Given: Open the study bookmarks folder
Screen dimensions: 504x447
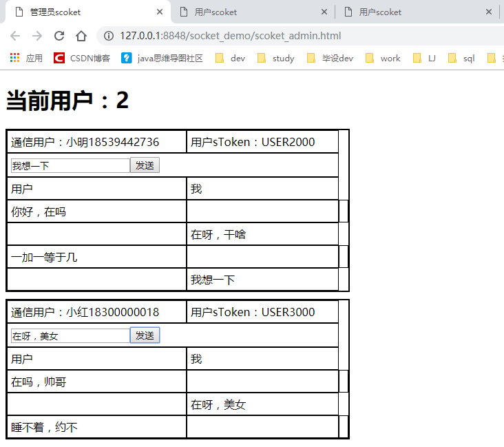Looking at the screenshot, I should pyautogui.click(x=276, y=58).
